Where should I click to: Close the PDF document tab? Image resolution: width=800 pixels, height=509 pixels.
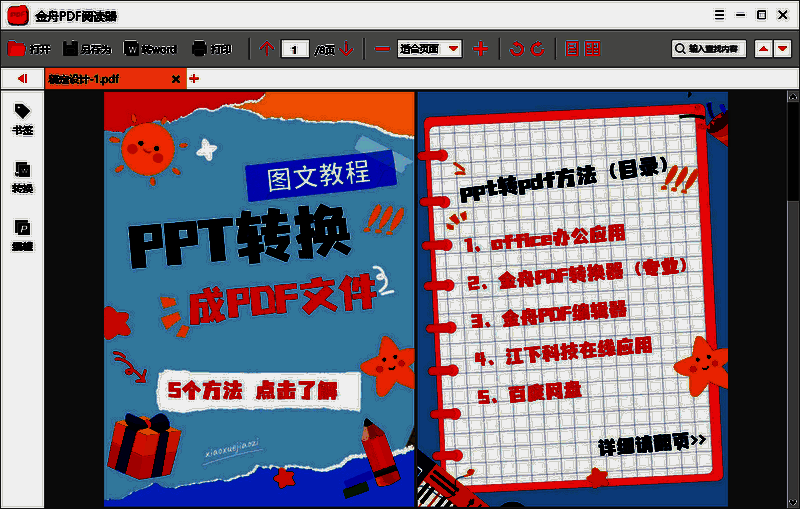click(176, 79)
